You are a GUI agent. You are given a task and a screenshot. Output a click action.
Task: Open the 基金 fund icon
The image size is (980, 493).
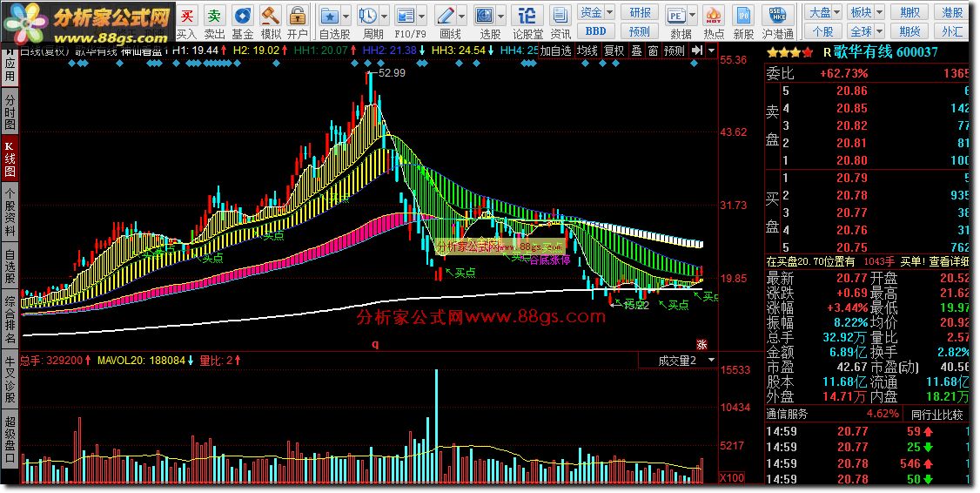(x=243, y=15)
